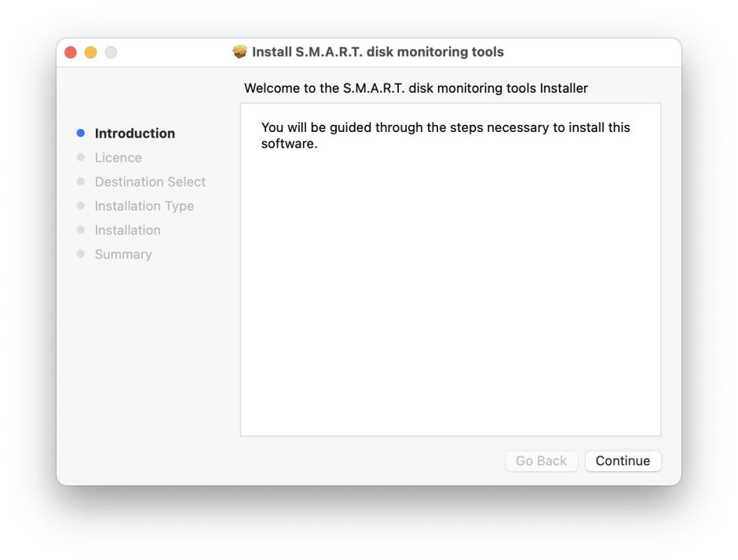Click the yellow minimize icon

(91, 51)
